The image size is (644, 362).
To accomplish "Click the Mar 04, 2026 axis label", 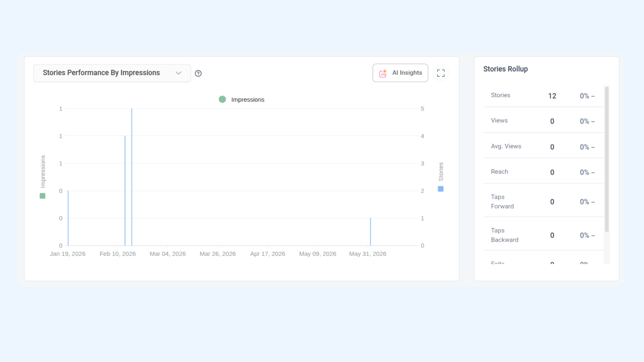I will coord(168,254).
